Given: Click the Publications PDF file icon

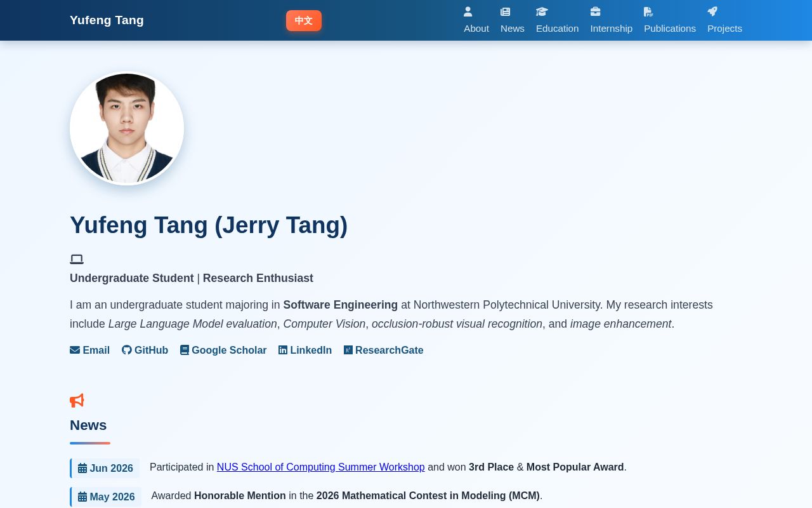Looking at the screenshot, I should tap(648, 11).
